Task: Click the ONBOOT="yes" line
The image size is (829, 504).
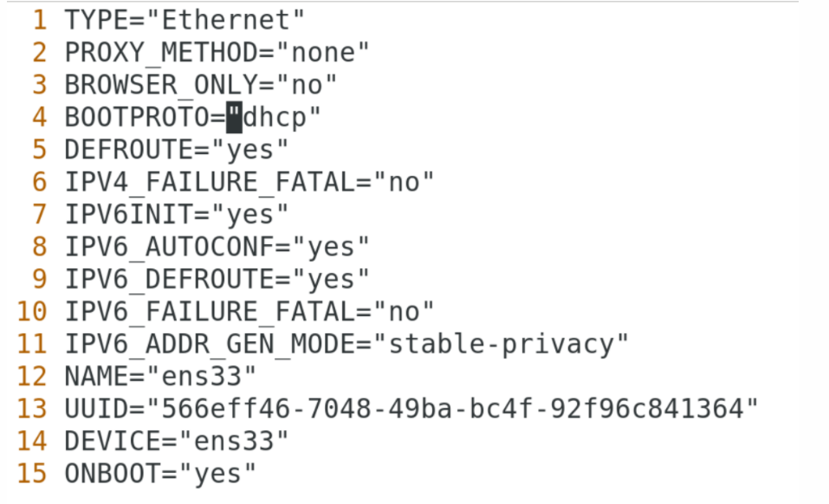Action: [160, 474]
